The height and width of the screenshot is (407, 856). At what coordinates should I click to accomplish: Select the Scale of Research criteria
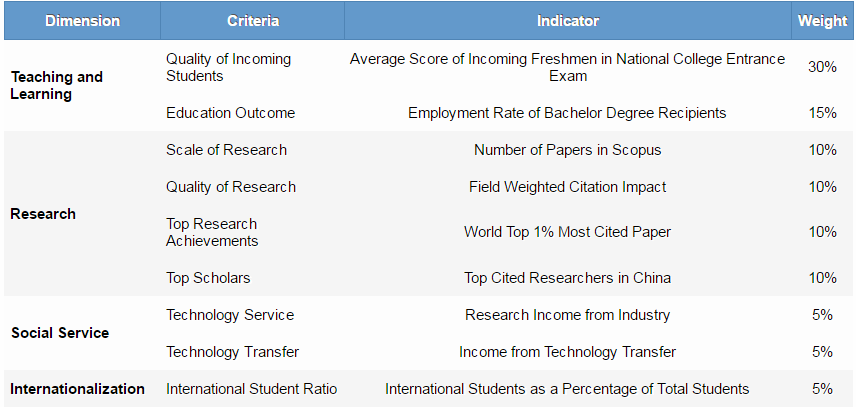[226, 150]
